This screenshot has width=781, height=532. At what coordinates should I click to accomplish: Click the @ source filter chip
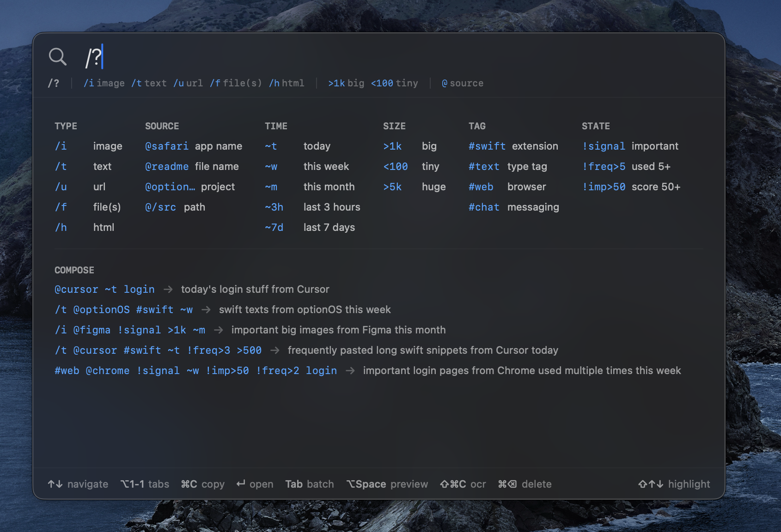(462, 83)
